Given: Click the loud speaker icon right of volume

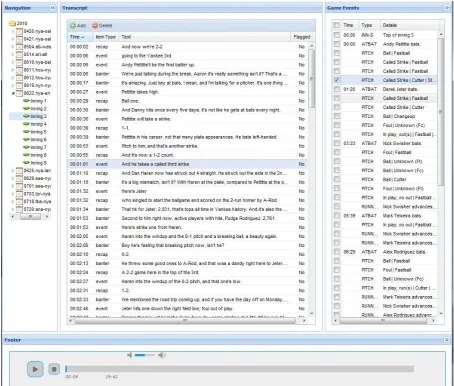Looking at the screenshot, I should point(162,355).
